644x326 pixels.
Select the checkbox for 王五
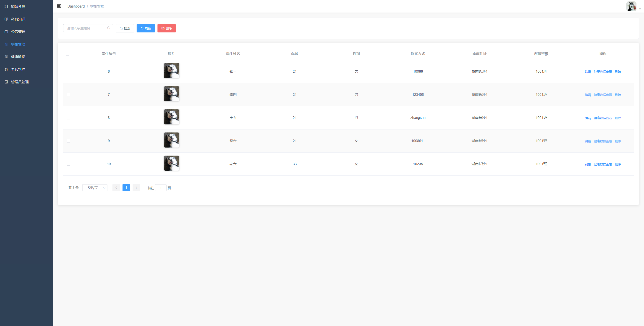coord(68,118)
